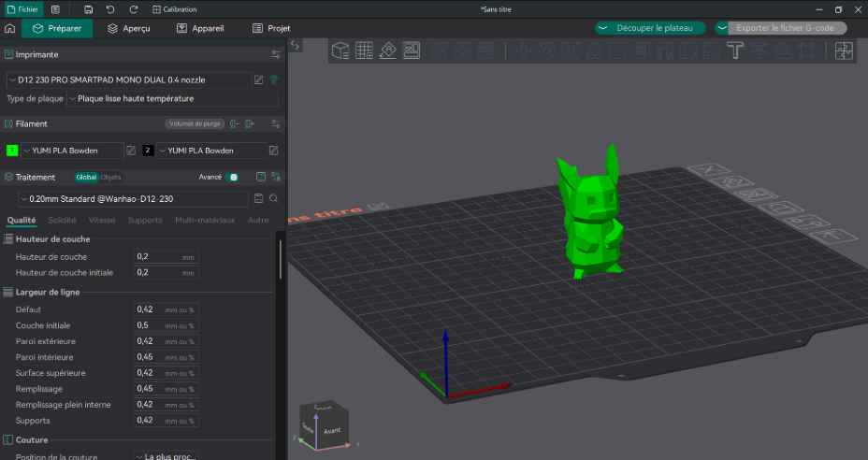Open filament 1 YUMI PLA Bowden dropdown

click(72, 151)
